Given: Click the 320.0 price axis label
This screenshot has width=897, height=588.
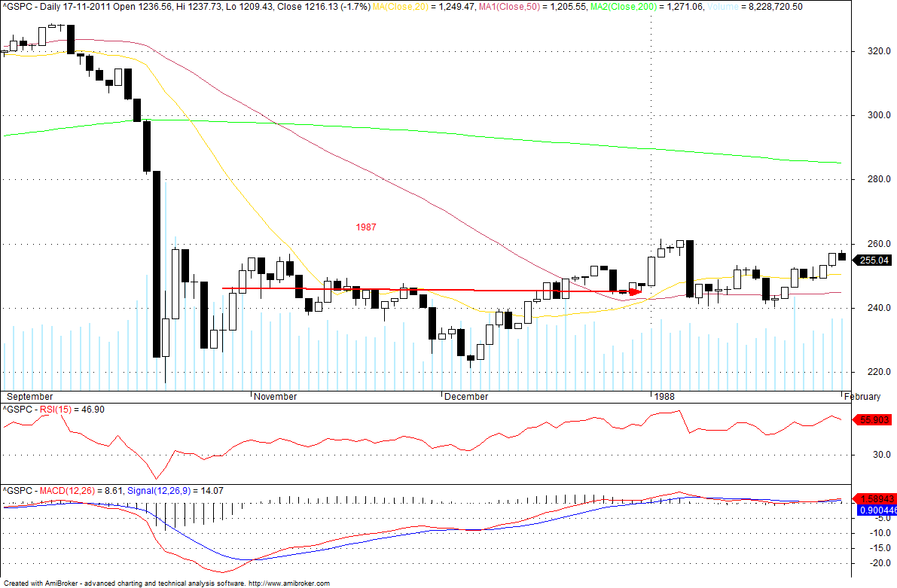Looking at the screenshot, I should pyautogui.click(x=879, y=51).
